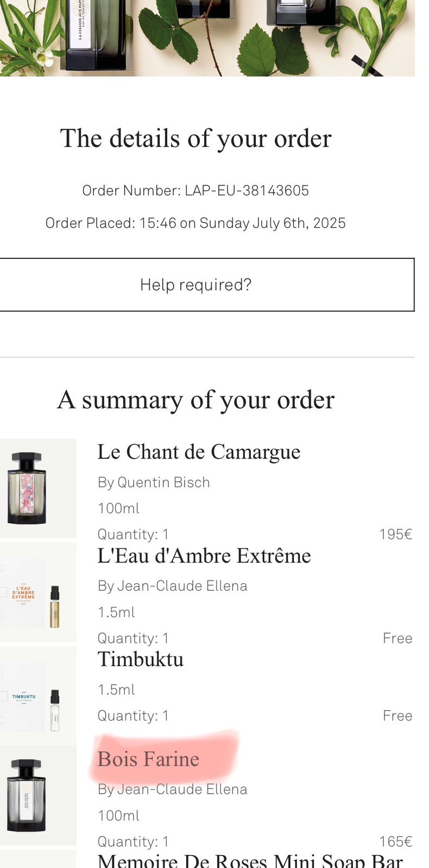Image resolution: width=429 pixels, height=868 pixels.
Task: Click the "By Quentin Bisch" perfumer text
Action: [x=154, y=482]
